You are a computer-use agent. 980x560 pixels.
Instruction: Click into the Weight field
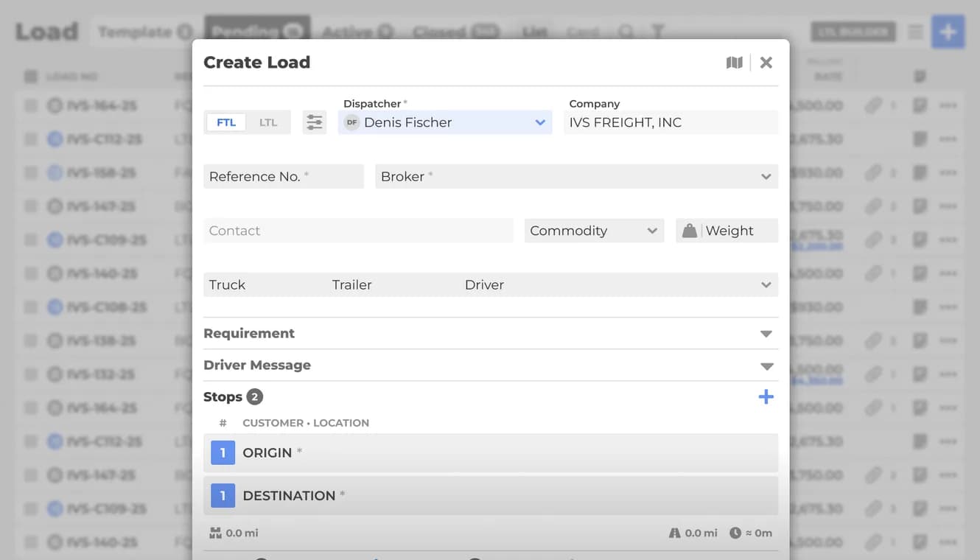(727, 231)
